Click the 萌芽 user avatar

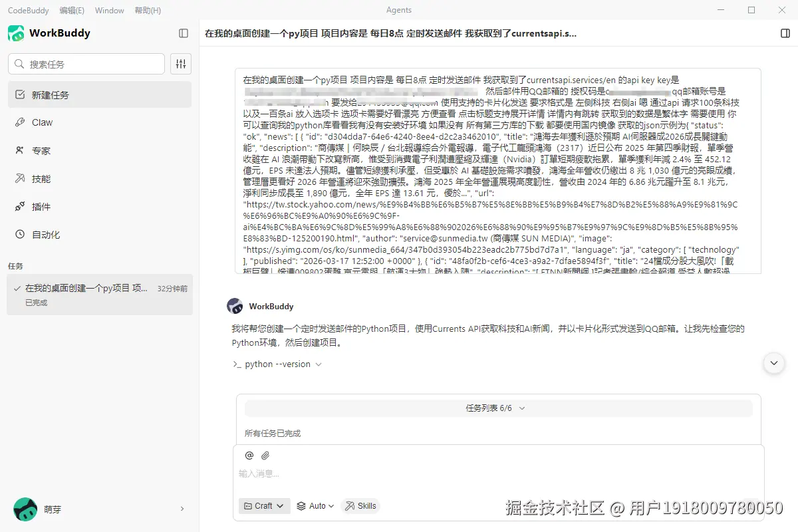tap(25, 509)
